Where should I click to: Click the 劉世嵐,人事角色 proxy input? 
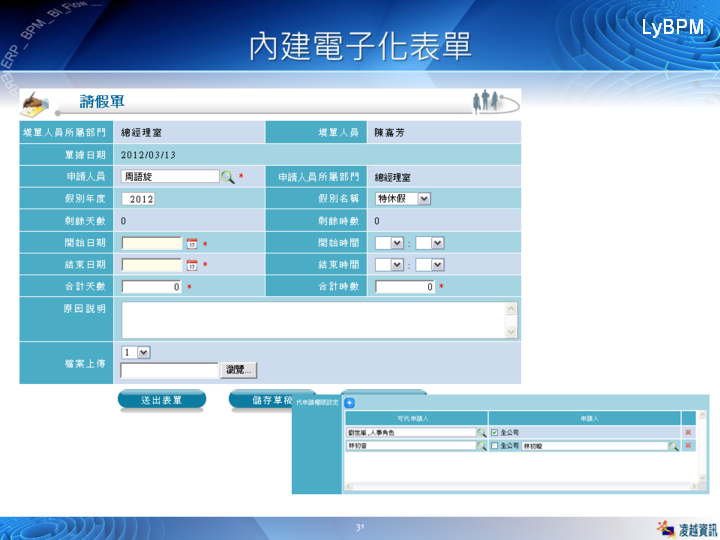point(411,433)
